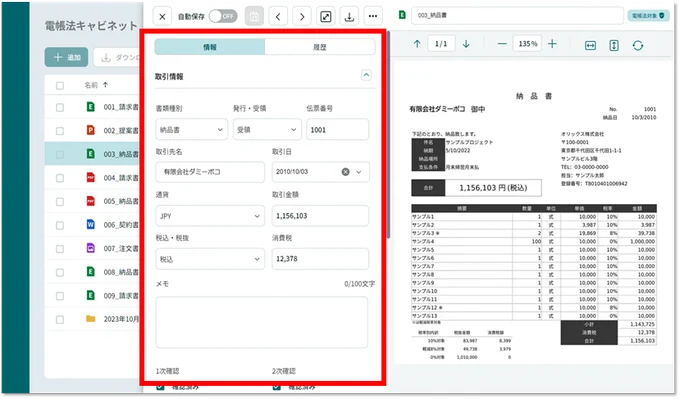The width and height of the screenshot is (680, 399).
Task: Click Word icon of 006_契約書
Action: [91, 224]
